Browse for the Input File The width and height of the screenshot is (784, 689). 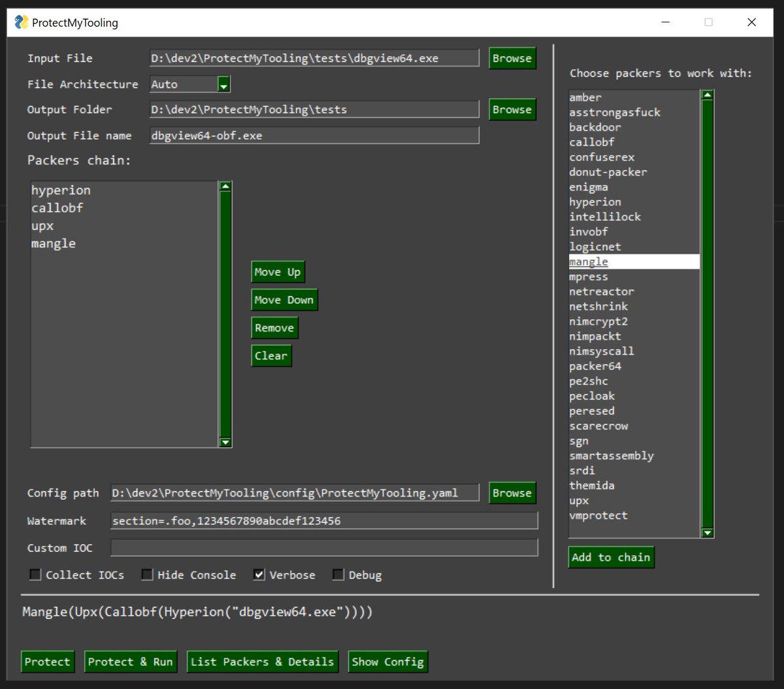[512, 58]
